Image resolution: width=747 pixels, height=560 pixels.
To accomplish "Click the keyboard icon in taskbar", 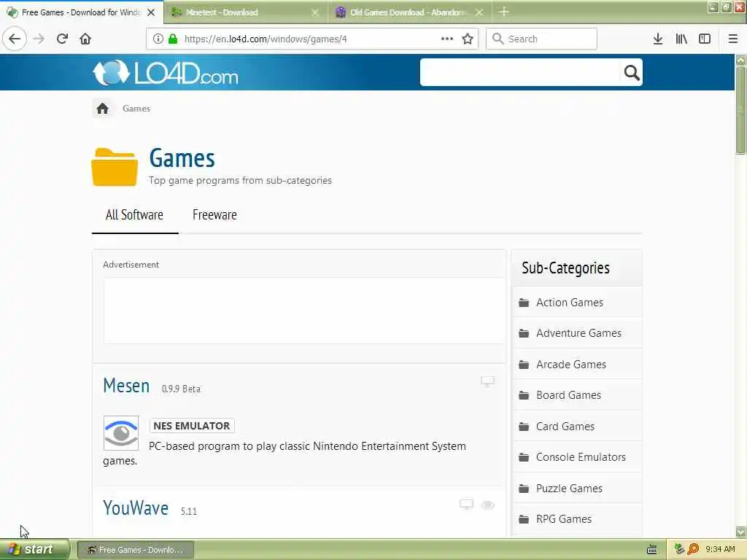I will [x=652, y=550].
